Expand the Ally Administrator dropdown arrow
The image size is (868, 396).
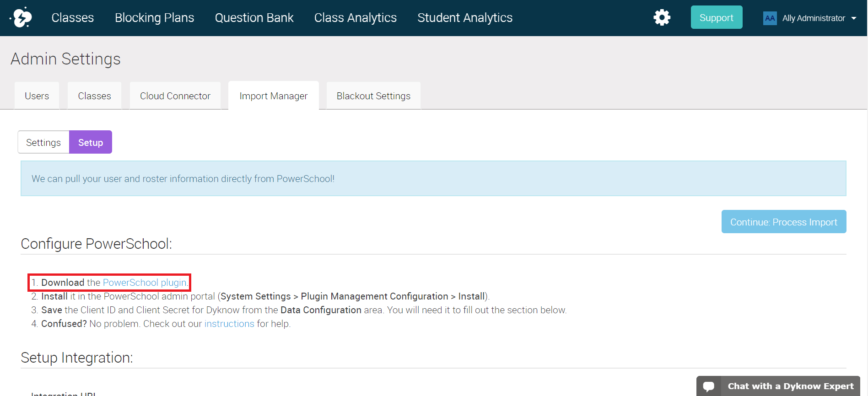pos(854,18)
